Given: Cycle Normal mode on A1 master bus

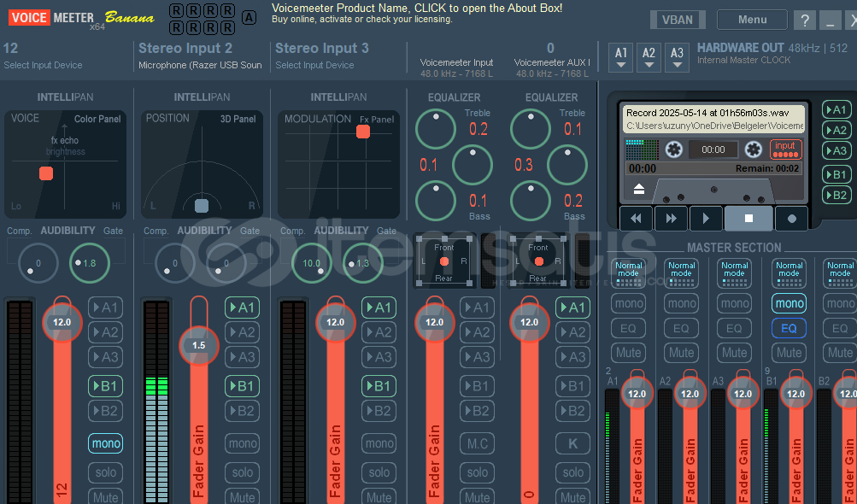Looking at the screenshot, I should pyautogui.click(x=629, y=273).
